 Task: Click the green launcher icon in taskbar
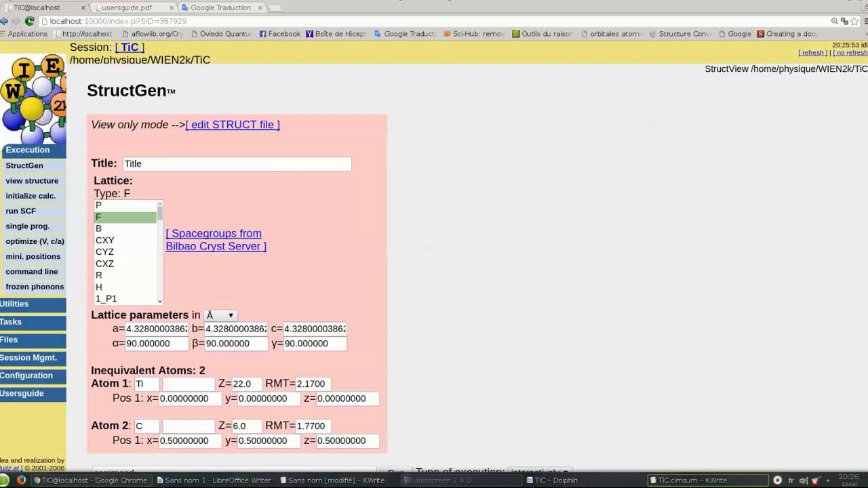(x=5, y=480)
